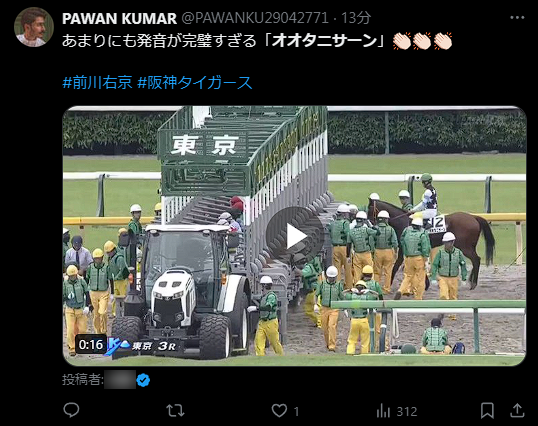Click the 0:16 video duration label
Screen dimensions: 538x426
pyautogui.click(x=91, y=344)
